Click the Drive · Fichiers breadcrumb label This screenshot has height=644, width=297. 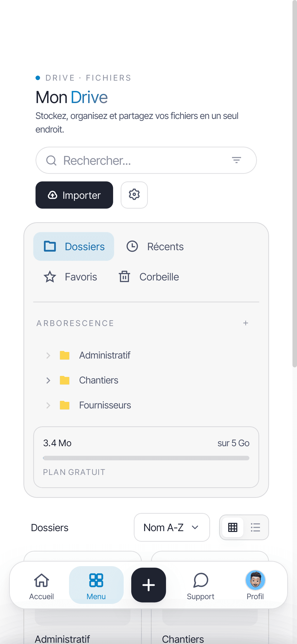tap(88, 78)
